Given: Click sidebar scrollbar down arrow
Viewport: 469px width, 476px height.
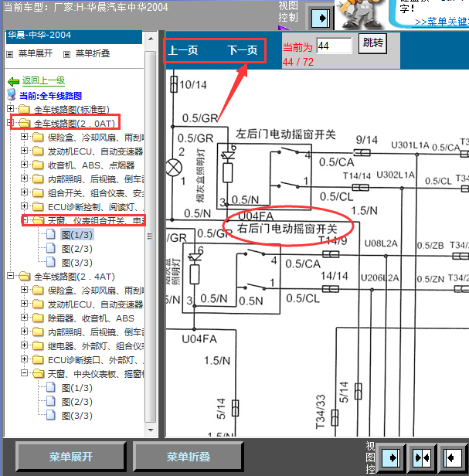Looking at the screenshot, I should 151,430.
